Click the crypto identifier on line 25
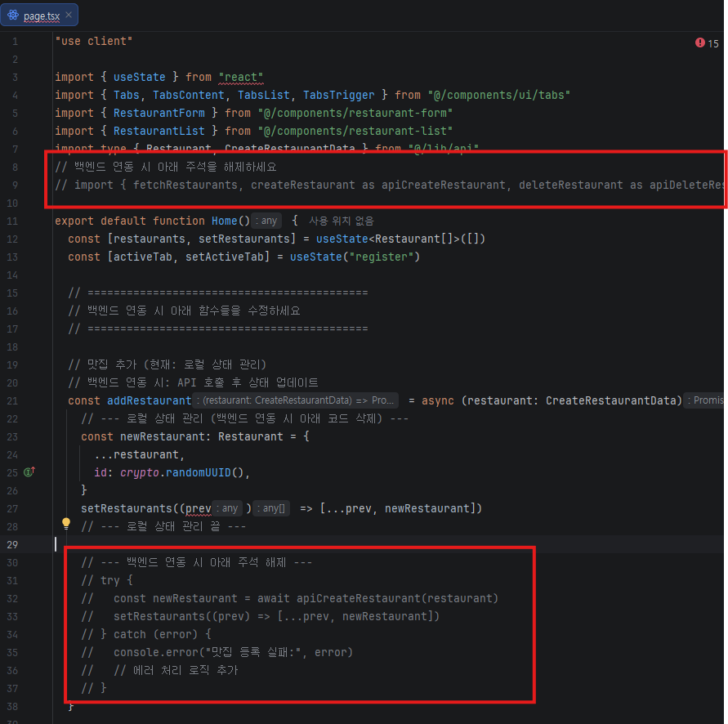 139,473
